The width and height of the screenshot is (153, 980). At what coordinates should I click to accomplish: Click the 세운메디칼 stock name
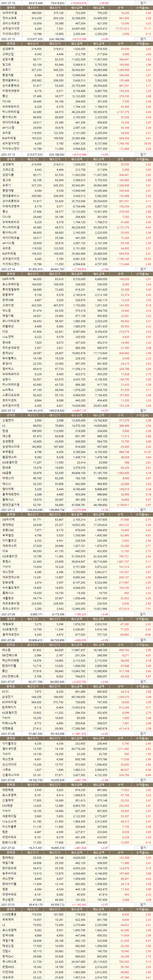(9, 816)
